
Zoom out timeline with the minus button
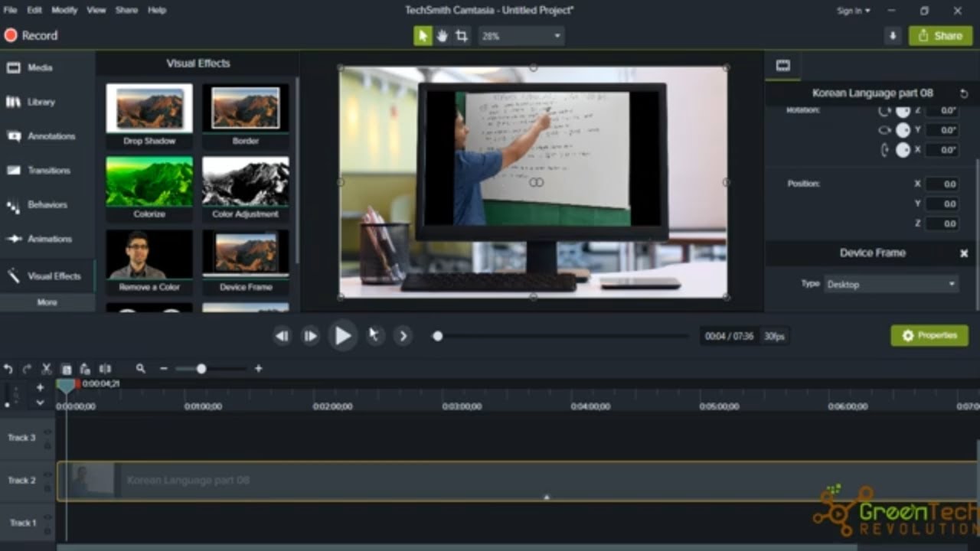click(x=163, y=369)
